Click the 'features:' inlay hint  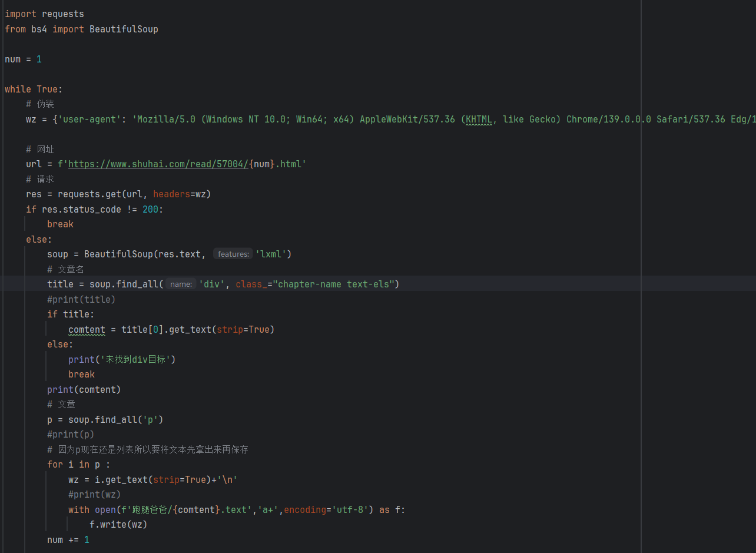point(233,254)
